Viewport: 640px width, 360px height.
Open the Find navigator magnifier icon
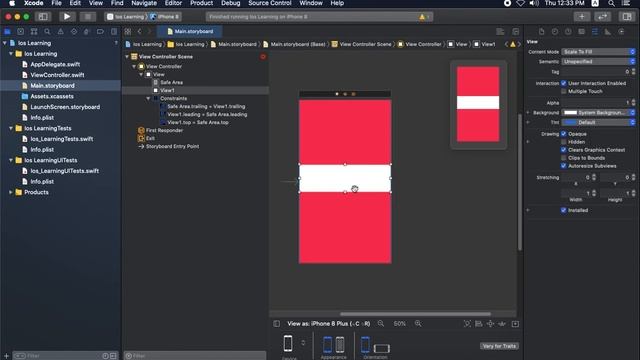(47, 31)
